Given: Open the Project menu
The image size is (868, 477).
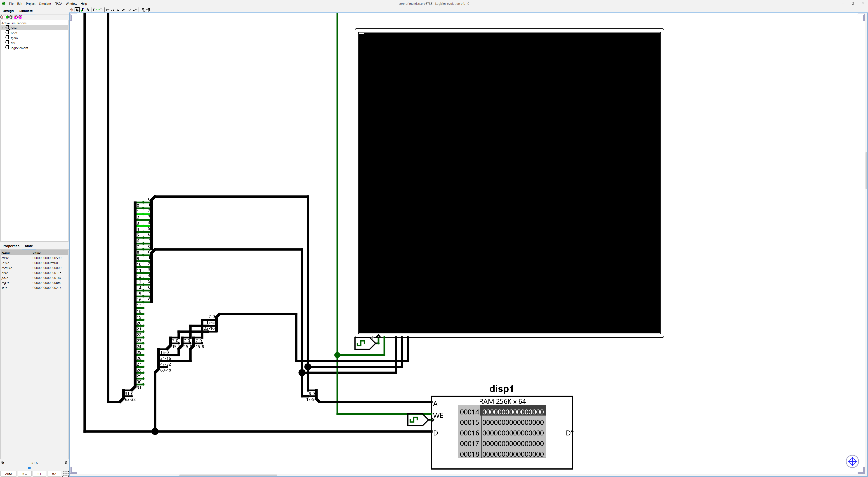Looking at the screenshot, I should coord(31,4).
